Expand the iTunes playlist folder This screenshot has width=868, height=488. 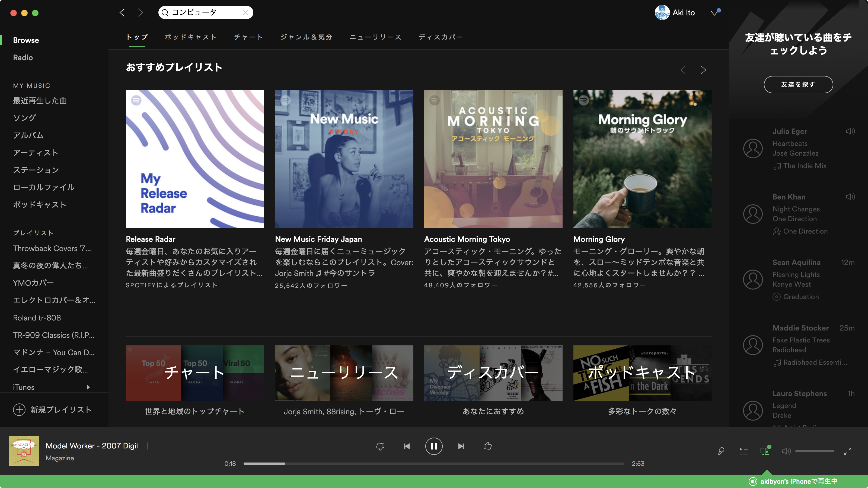click(88, 387)
